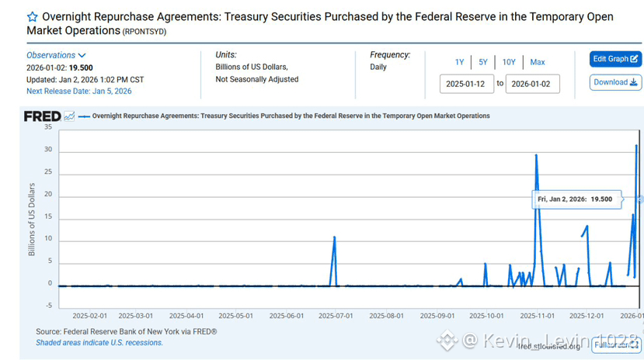Select the 1Y date range

tap(460, 62)
